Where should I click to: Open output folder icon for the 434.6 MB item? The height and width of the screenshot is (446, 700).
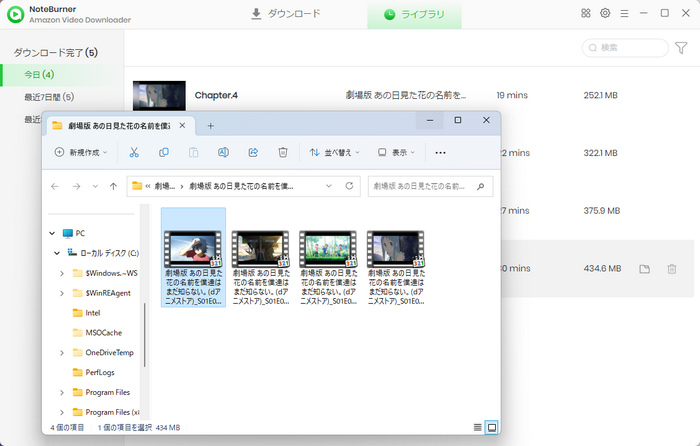point(645,269)
